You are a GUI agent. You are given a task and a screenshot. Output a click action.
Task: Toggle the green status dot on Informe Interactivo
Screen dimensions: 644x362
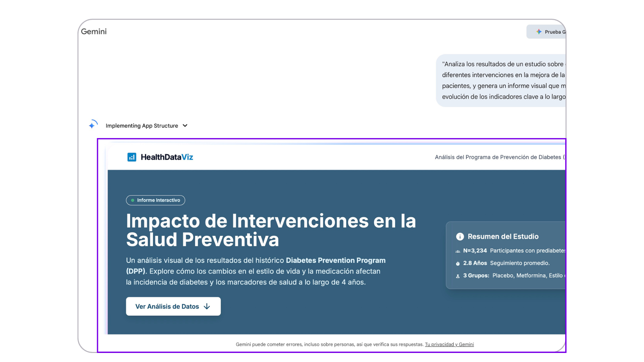coord(132,200)
